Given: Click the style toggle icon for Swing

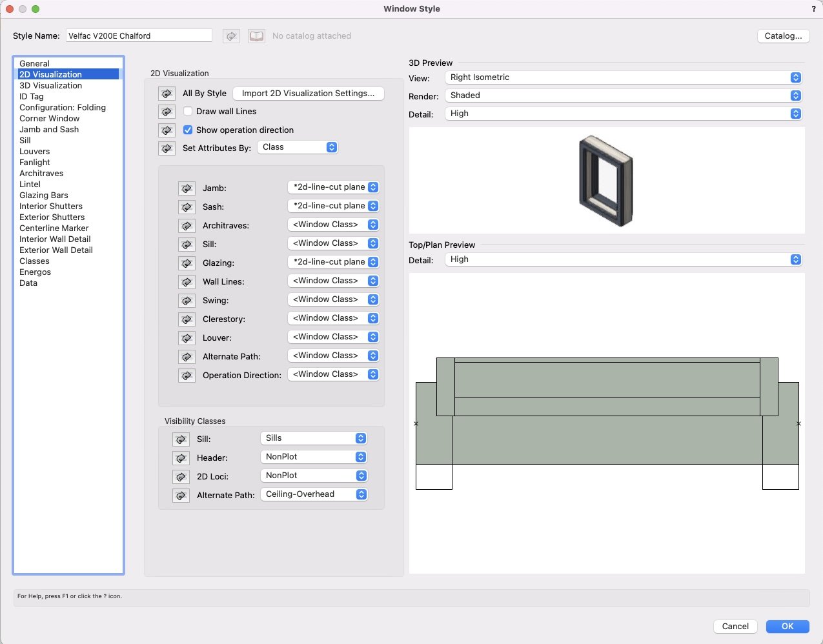Looking at the screenshot, I should click(x=187, y=300).
